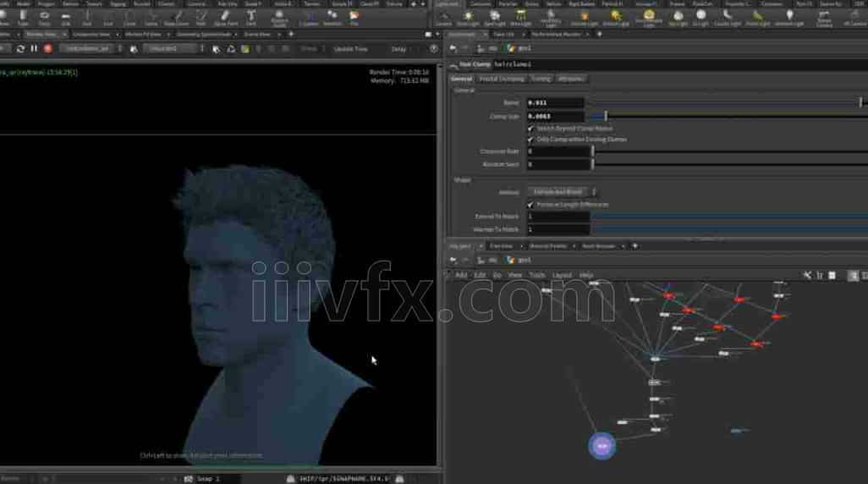Click the render view refresh icon
Viewport: 868px width, 484px height.
20,49
